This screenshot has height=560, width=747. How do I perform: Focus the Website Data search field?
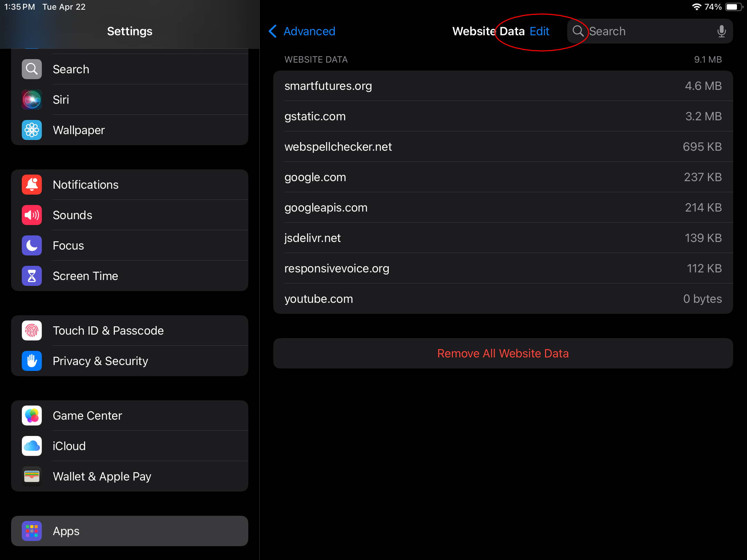[650, 31]
